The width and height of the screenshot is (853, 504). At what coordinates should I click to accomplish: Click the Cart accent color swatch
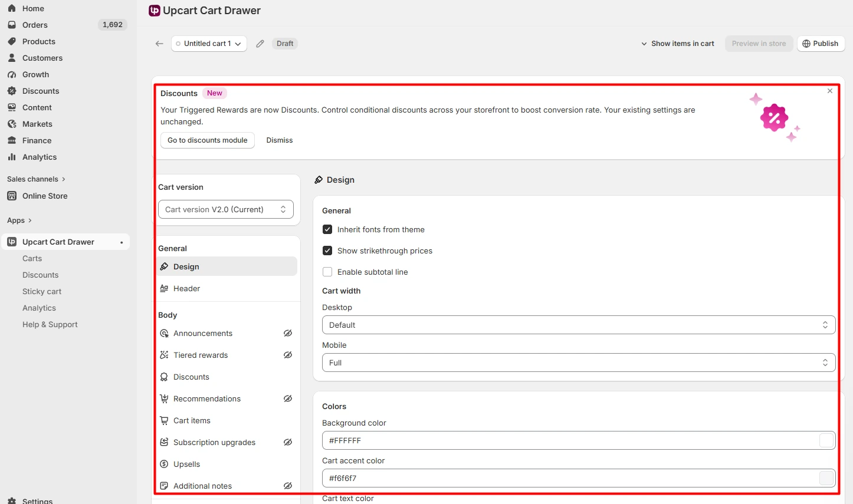(827, 478)
